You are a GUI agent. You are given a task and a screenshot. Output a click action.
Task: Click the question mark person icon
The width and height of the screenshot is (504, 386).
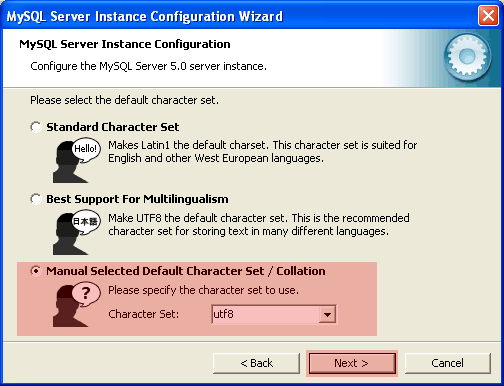[x=77, y=304]
